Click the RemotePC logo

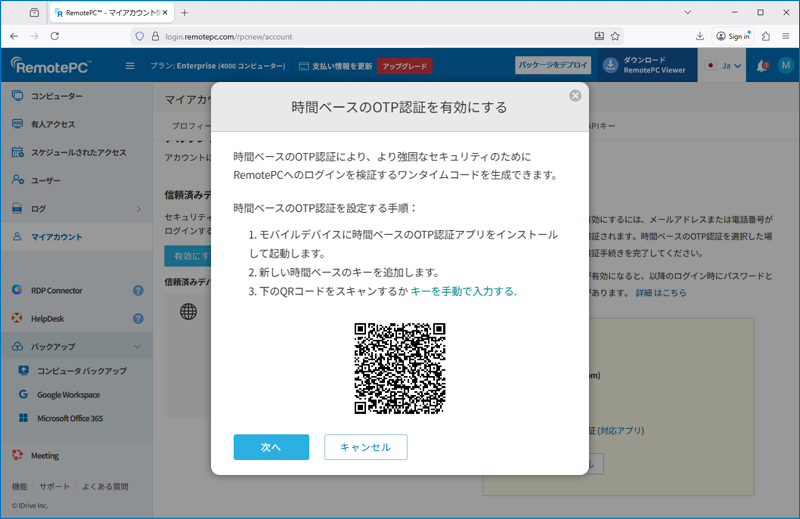point(51,66)
